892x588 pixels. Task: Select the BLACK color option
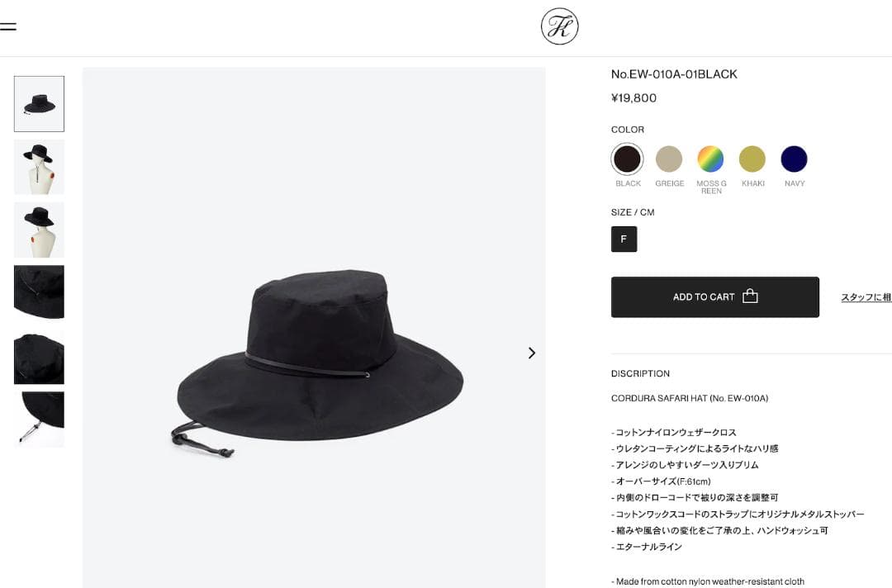click(x=628, y=159)
